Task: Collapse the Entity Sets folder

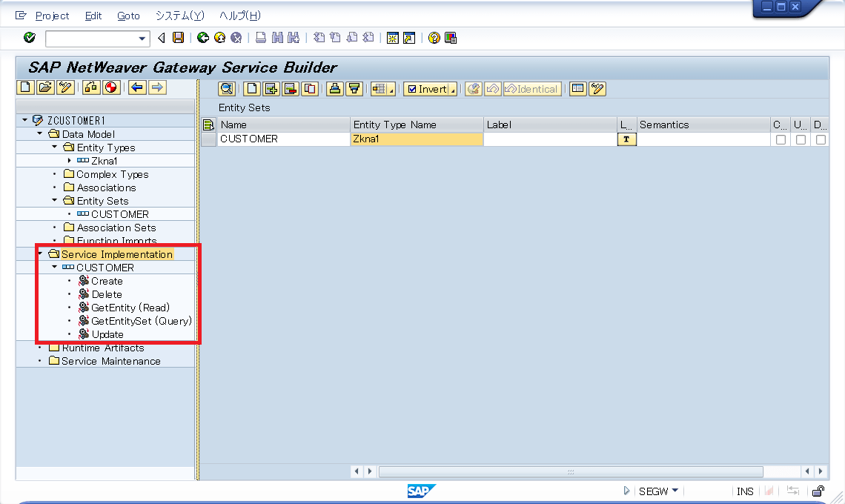Action: (54, 200)
